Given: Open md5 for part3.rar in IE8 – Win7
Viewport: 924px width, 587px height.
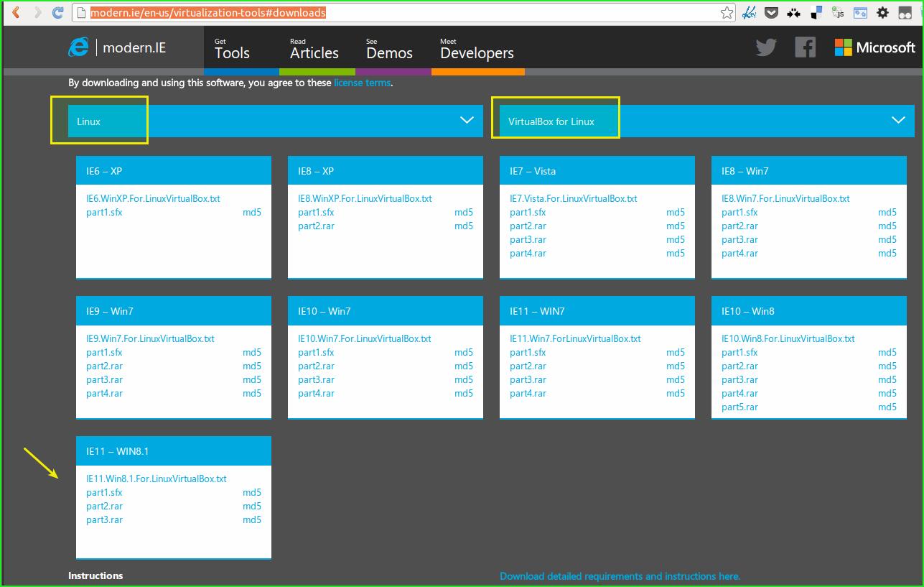Looking at the screenshot, I should tap(887, 239).
